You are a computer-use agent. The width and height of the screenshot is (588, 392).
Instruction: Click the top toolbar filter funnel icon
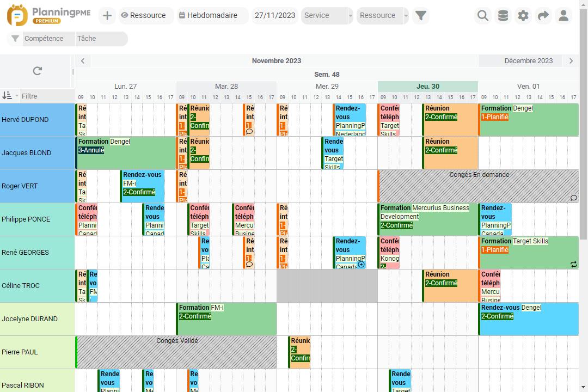pos(421,15)
